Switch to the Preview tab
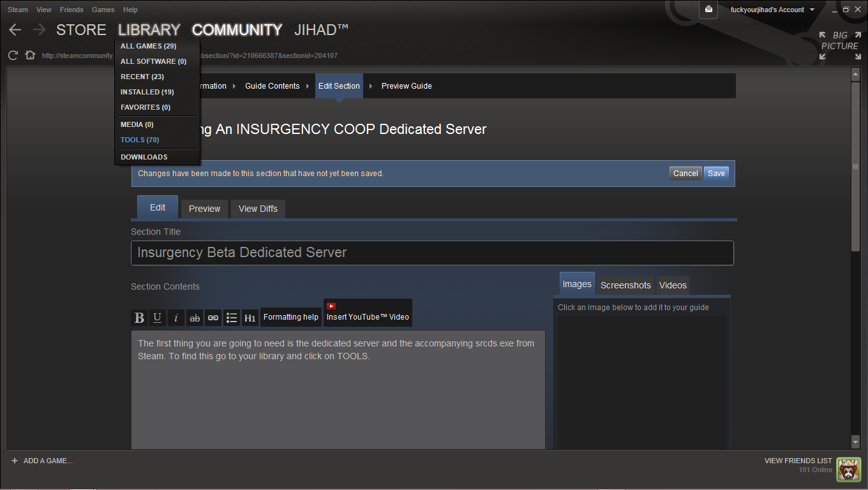 (x=204, y=209)
